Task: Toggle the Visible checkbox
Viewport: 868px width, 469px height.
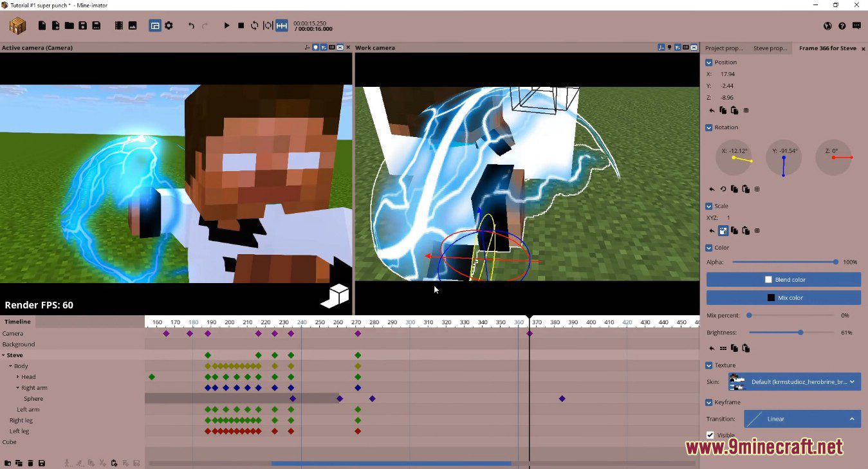Action: [710, 436]
